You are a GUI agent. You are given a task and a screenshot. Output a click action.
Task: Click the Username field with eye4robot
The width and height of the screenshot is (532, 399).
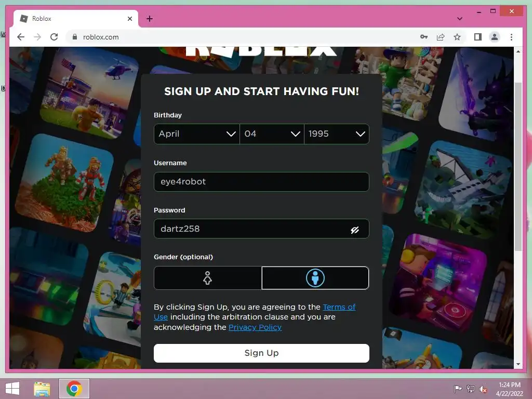pos(261,182)
